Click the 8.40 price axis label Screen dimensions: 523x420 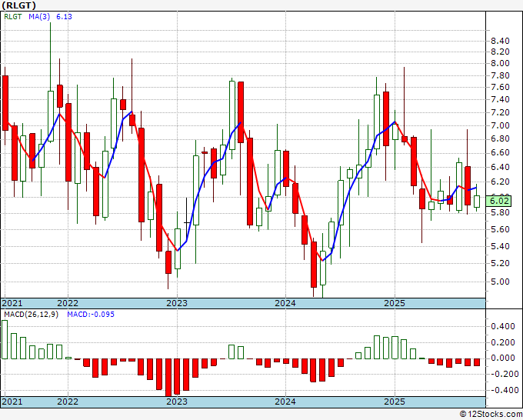click(500, 42)
